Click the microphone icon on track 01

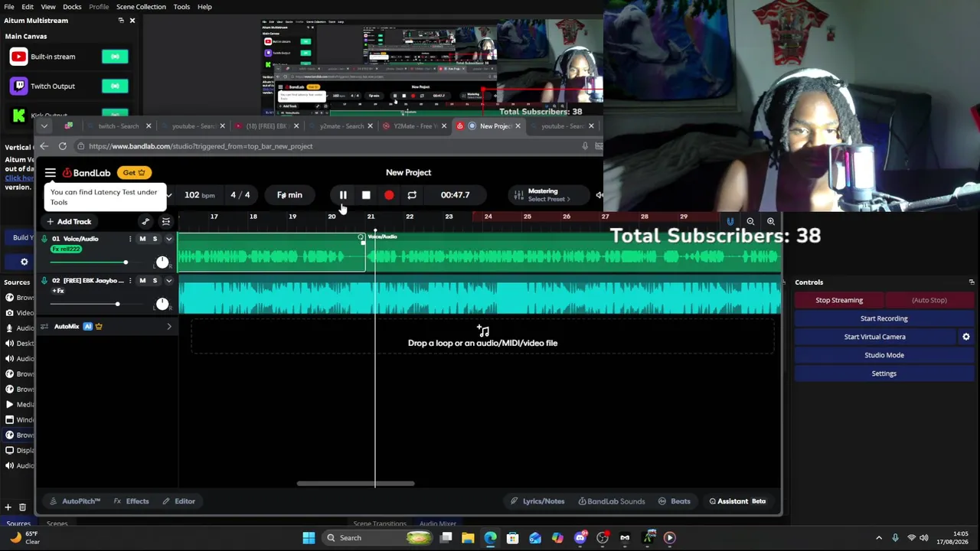[x=44, y=239]
